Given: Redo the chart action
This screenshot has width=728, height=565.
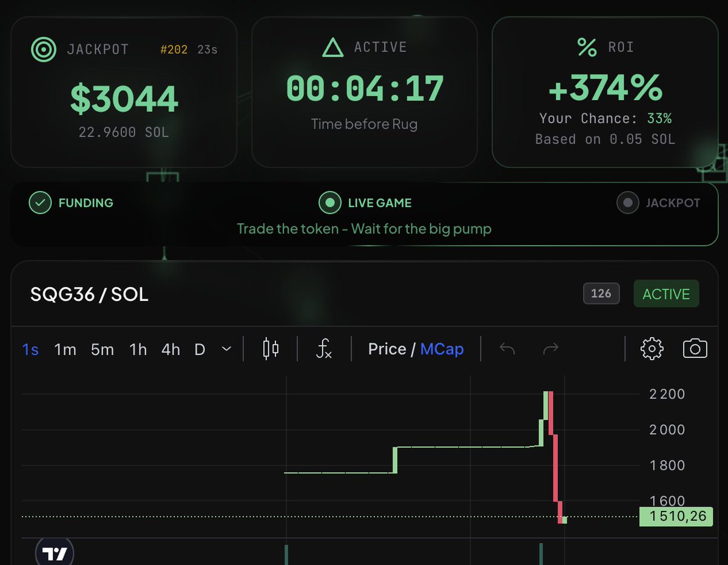Looking at the screenshot, I should (550, 349).
